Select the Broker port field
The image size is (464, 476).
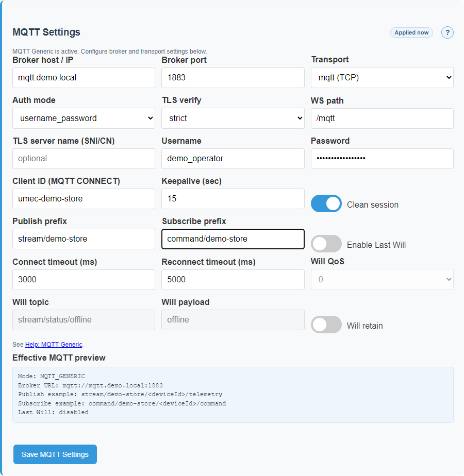(x=233, y=77)
